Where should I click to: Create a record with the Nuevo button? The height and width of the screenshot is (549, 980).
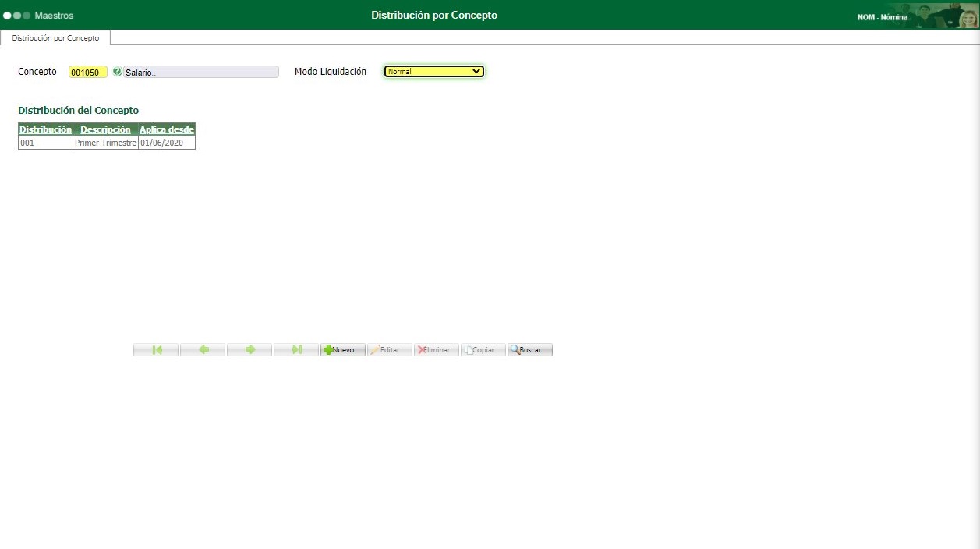[342, 349]
